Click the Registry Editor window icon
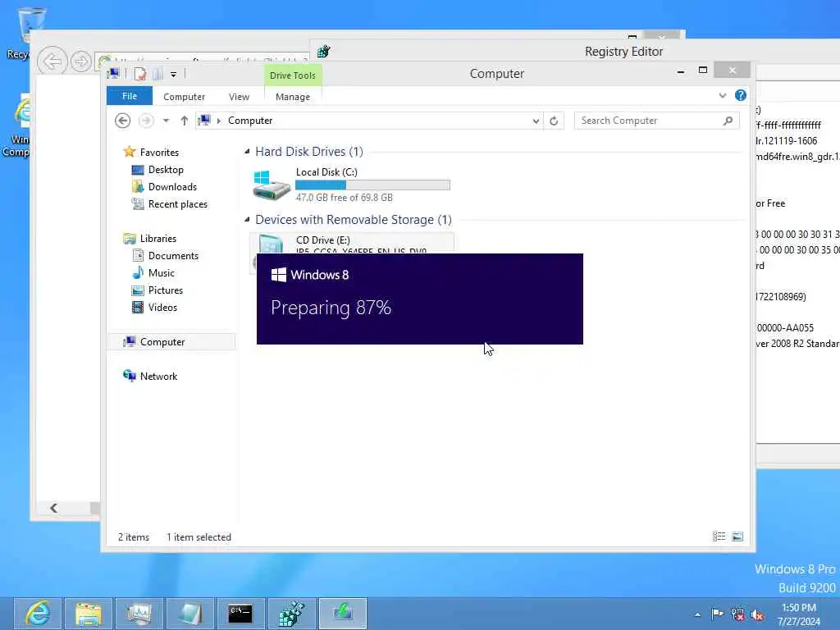Viewport: 840px width, 630px height. [x=323, y=52]
